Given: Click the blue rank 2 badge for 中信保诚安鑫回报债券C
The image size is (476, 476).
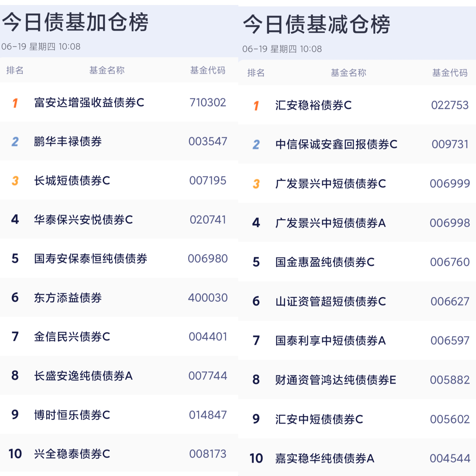Looking at the screenshot, I should (x=256, y=145).
